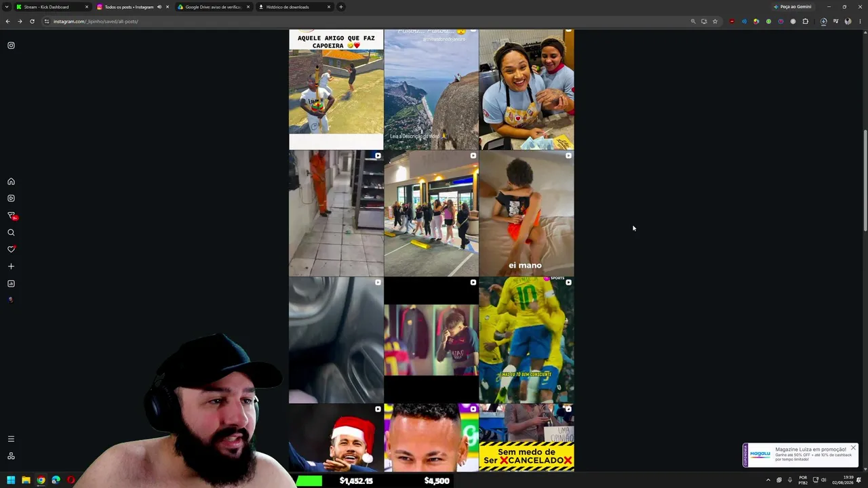
Task: Click the install app icon in address bar
Action: tap(704, 21)
